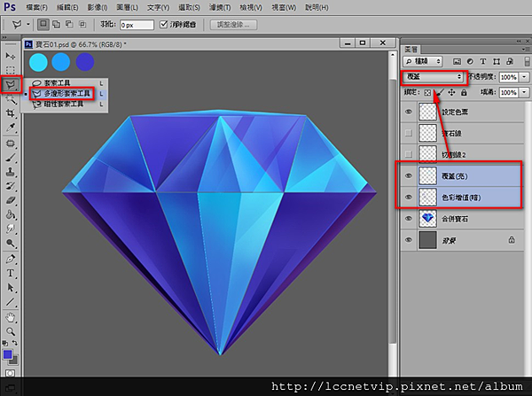
Task: Show the 寶石線 layer
Action: click(407, 132)
